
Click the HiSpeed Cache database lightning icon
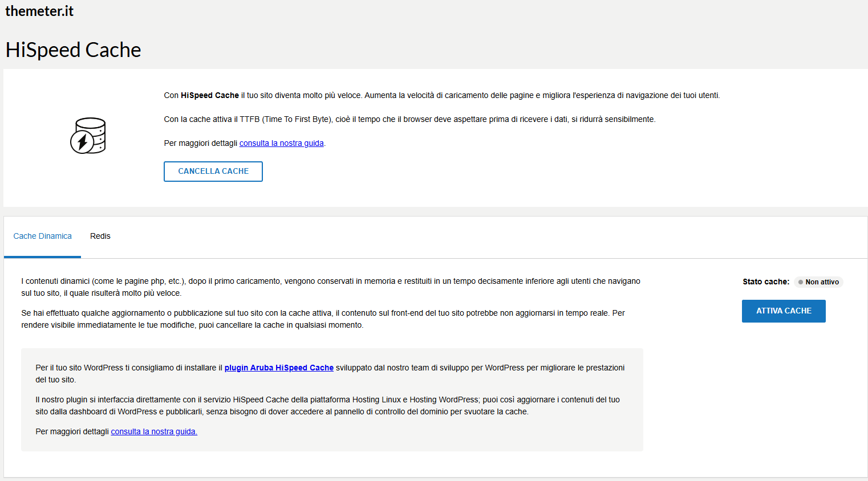[88, 136]
